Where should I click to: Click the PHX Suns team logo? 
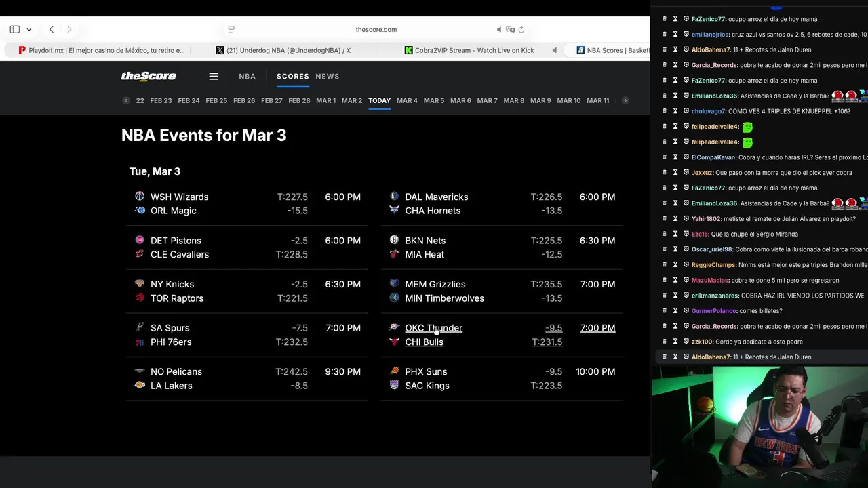(x=395, y=371)
